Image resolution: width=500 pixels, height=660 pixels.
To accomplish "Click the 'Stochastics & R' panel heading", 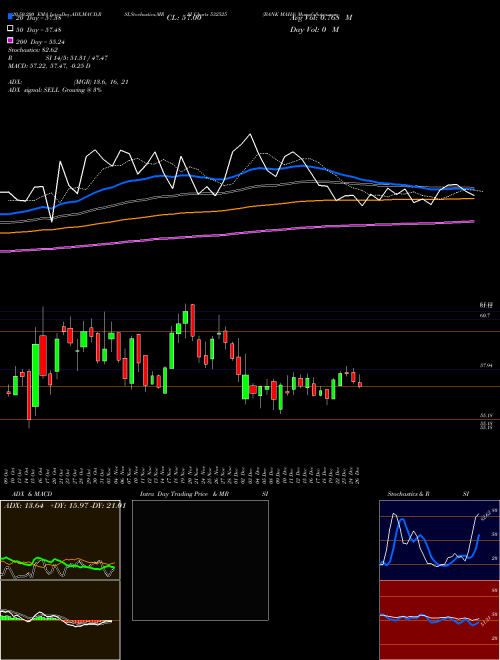I will click(x=409, y=494).
